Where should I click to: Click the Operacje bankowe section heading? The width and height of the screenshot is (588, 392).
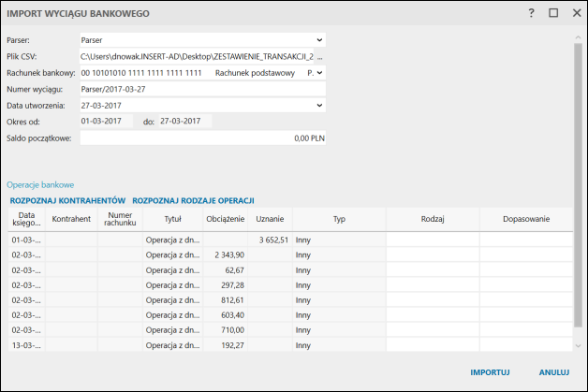click(40, 184)
